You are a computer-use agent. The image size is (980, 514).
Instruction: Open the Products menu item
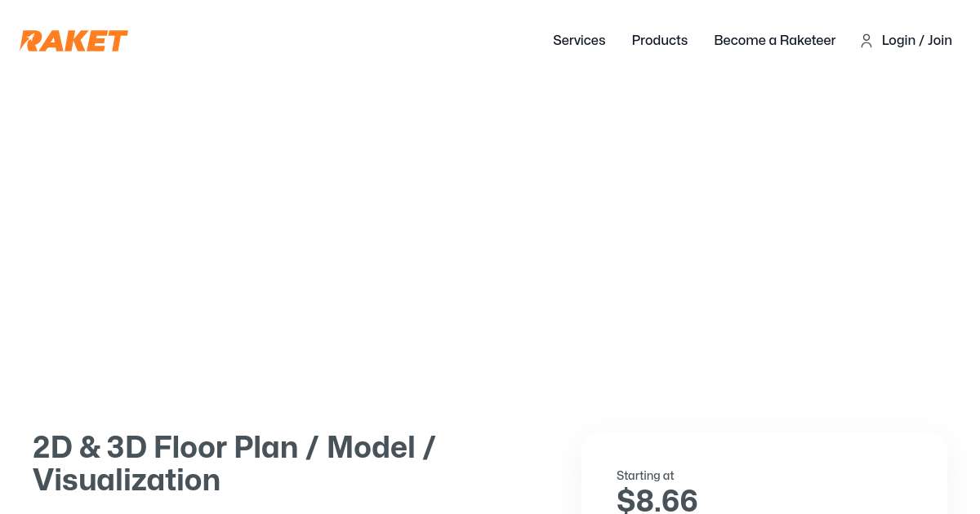[659, 40]
